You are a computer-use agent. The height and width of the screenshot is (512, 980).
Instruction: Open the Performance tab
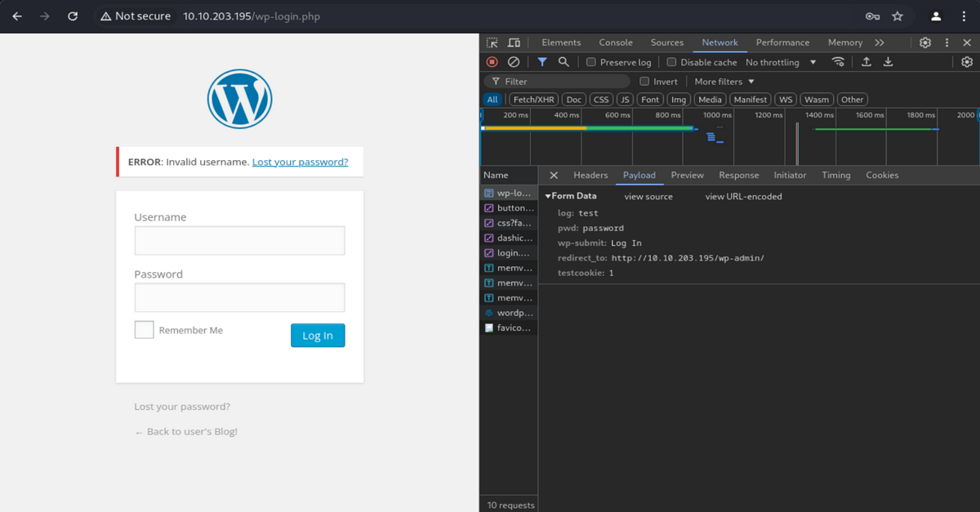point(782,42)
